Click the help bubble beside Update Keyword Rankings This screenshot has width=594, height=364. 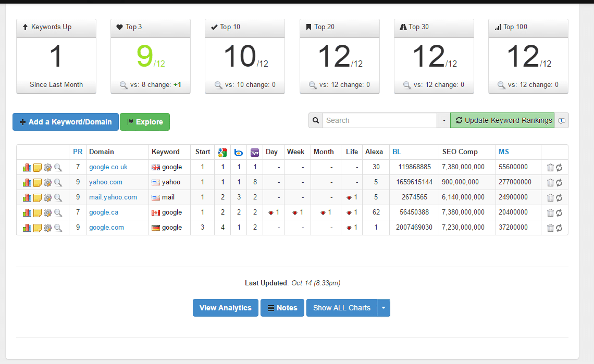tap(562, 121)
